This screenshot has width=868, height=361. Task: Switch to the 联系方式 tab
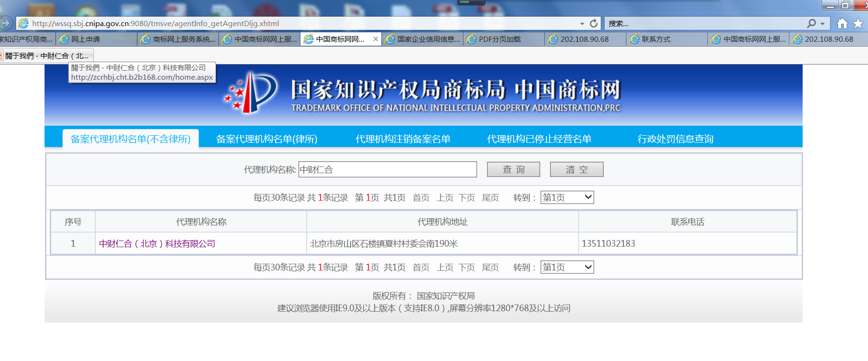[667, 39]
